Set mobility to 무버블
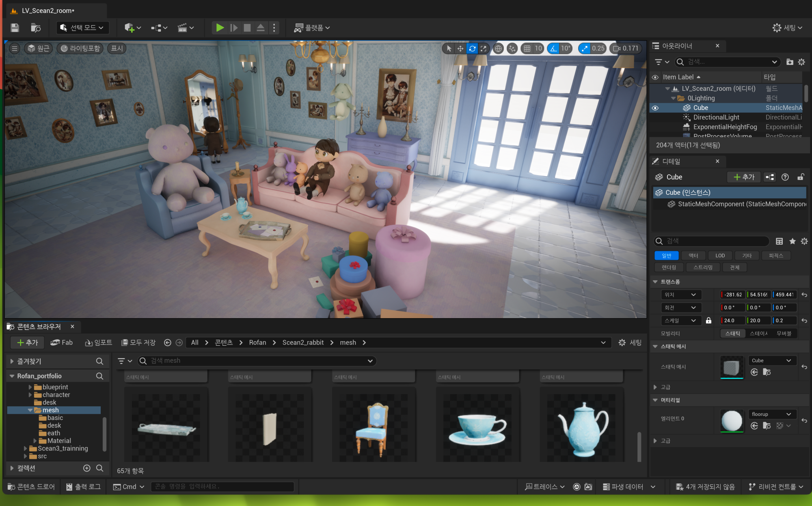The width and height of the screenshot is (812, 506). pyautogui.click(x=784, y=334)
